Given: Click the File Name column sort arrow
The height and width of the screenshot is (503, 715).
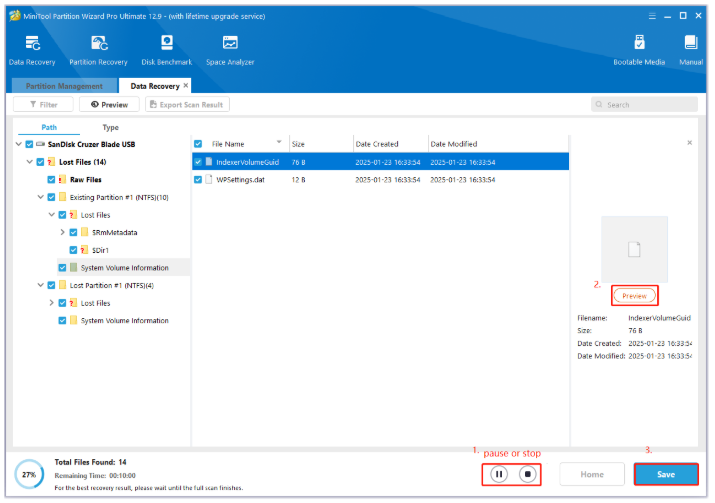Looking at the screenshot, I should (x=279, y=142).
